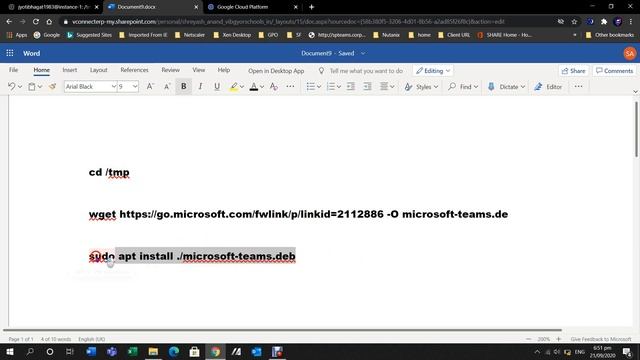
Task: Click the ribbon overflow ellipsis after Editor
Action: point(578,87)
